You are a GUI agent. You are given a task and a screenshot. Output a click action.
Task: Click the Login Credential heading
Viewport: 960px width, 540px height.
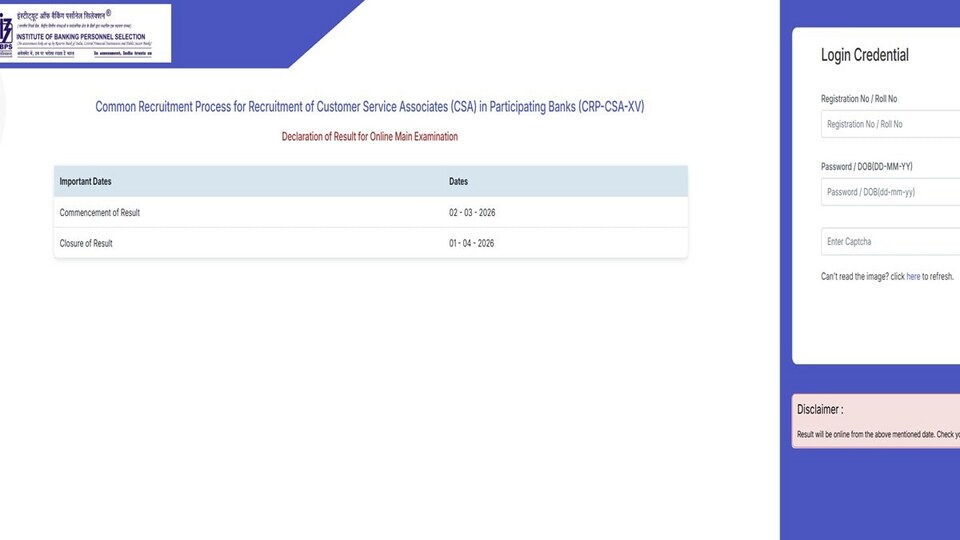coord(864,55)
